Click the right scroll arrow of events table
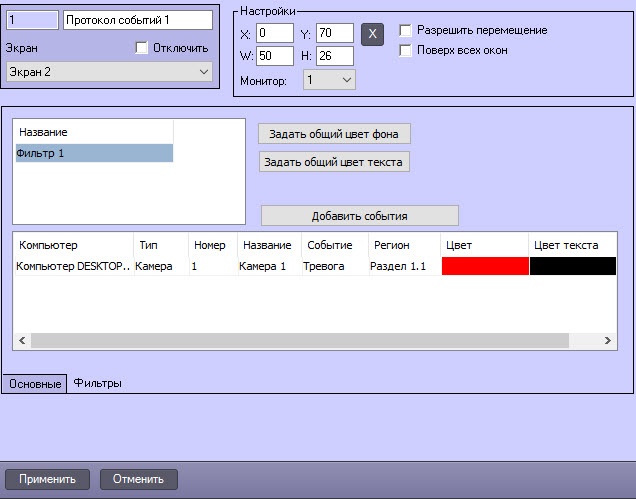This screenshot has width=636, height=499. (x=607, y=341)
